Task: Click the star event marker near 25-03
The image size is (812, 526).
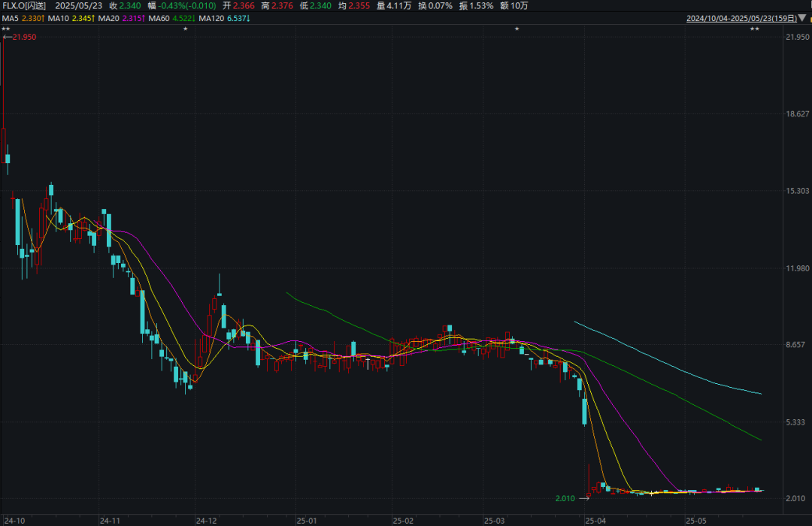Action: 517,29
